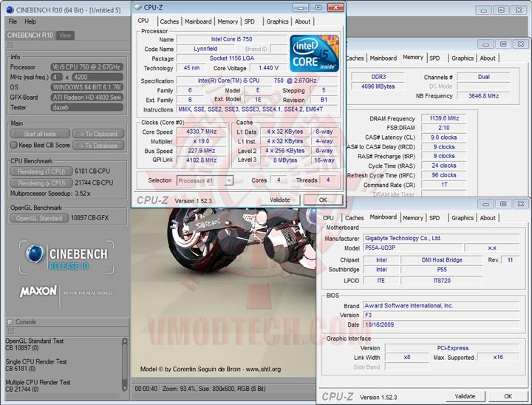532x405 pixels.
Task: Open SPD tab in CPU-Z Mainboard window
Action: pos(434,218)
